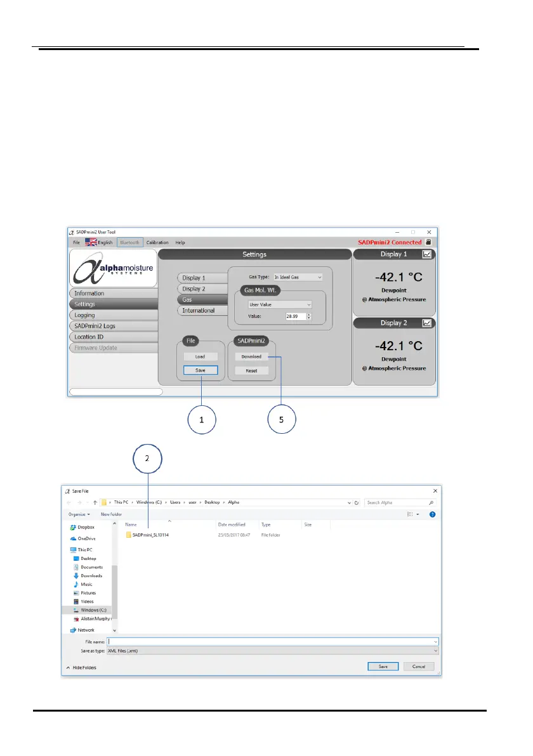Screen dimensions: 533x756
Task: Switch to the Display 2 settings tab
Action: point(202,289)
